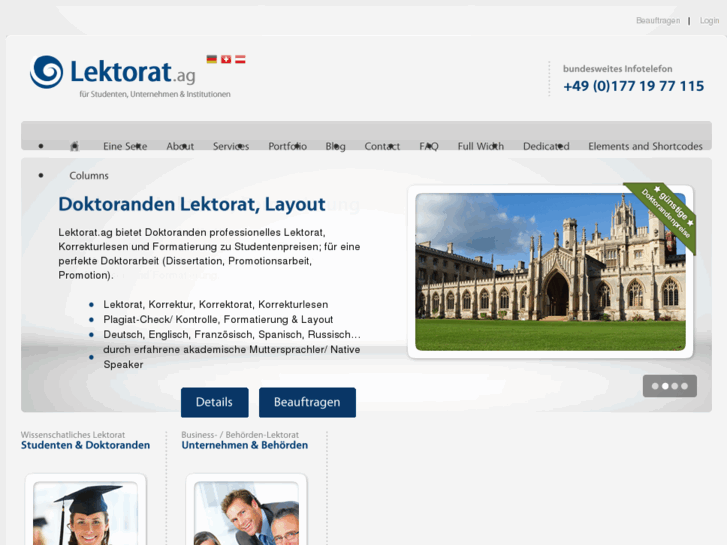The image size is (727, 545).
Task: Open Elements and Shortcodes menu item
Action: pyautogui.click(x=645, y=146)
